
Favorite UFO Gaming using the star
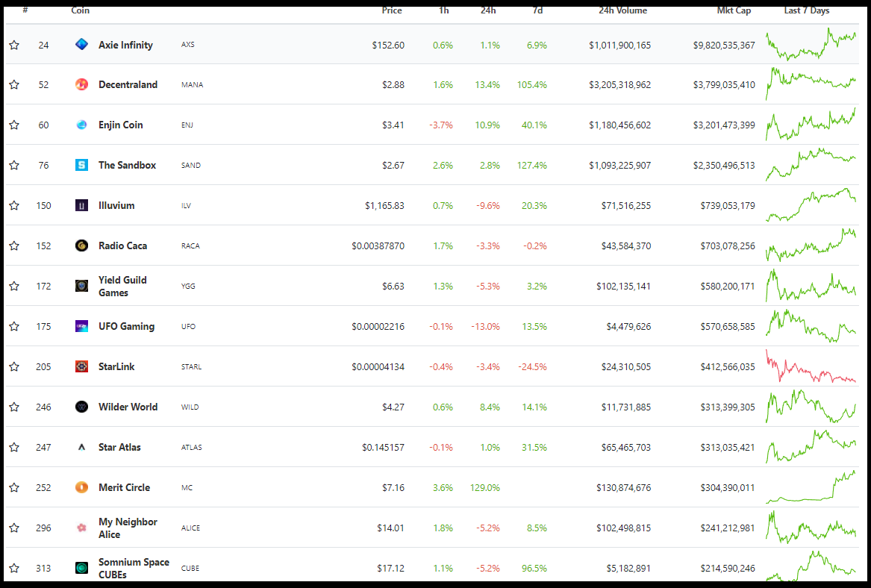14,326
